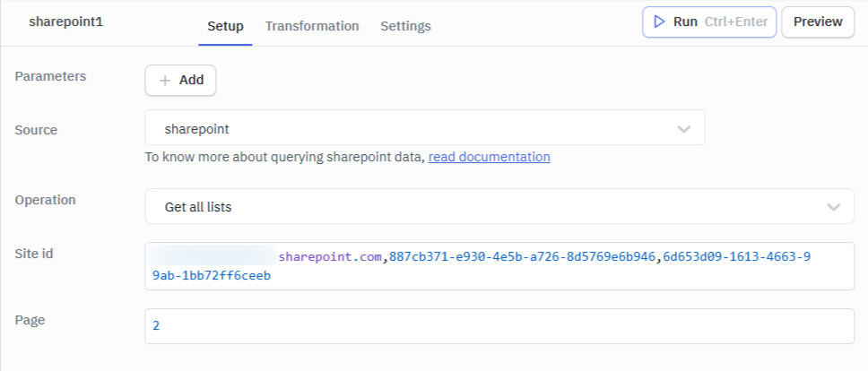This screenshot has width=868, height=371.
Task: Expand the Operation dropdown chevron arrow
Action: click(834, 207)
